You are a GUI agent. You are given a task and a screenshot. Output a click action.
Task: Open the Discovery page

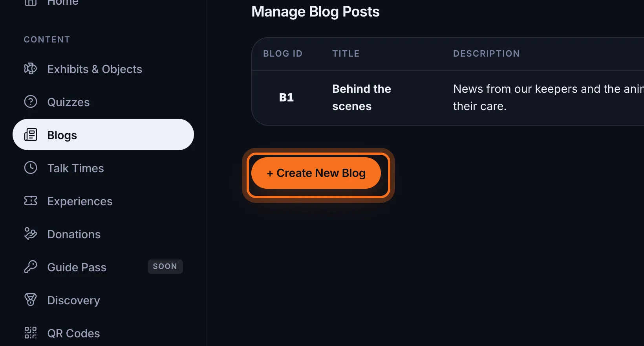pos(103,300)
